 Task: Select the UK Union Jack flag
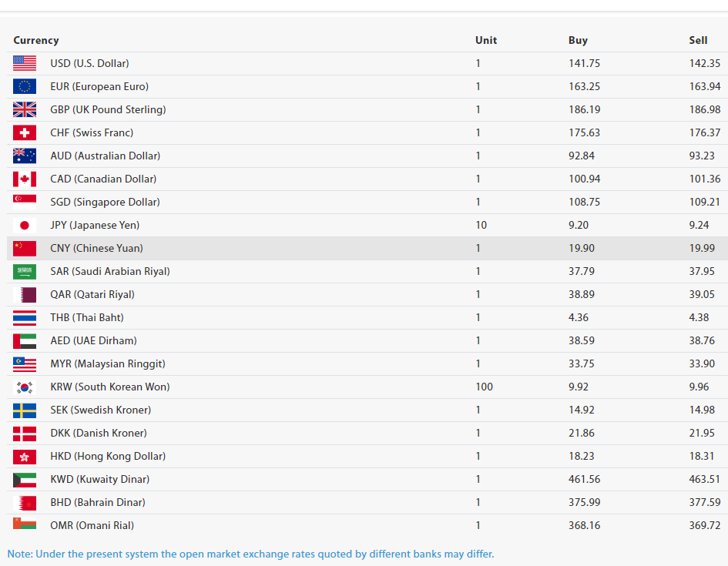(x=25, y=109)
